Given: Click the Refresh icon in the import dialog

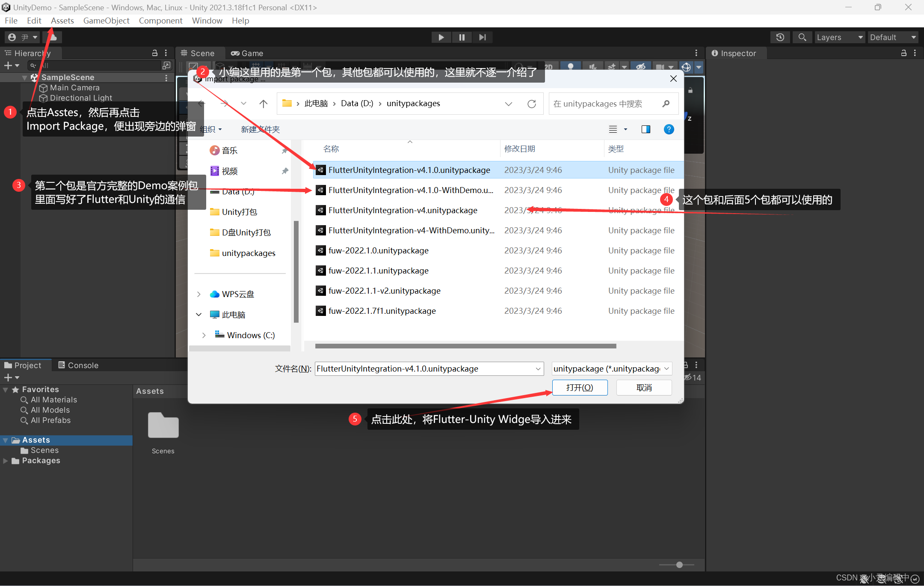Looking at the screenshot, I should tap(532, 104).
